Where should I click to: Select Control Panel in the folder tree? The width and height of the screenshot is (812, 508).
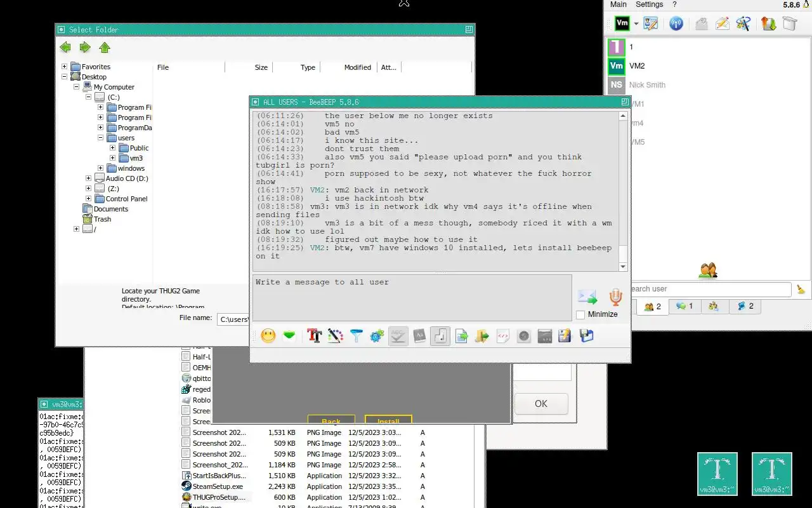coord(126,199)
